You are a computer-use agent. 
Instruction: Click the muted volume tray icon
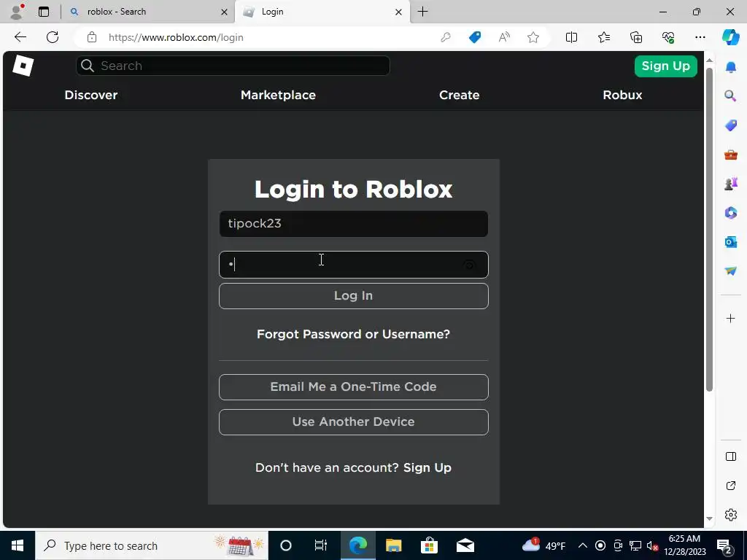[652, 545]
